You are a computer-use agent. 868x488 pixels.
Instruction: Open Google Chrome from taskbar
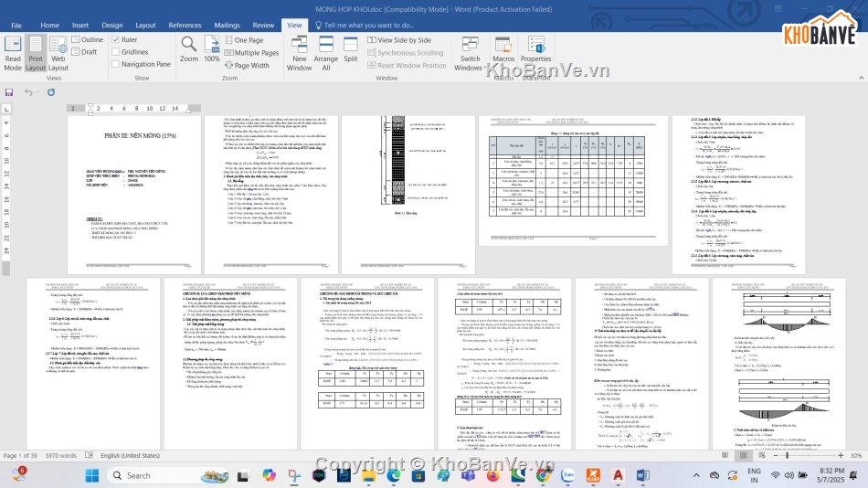[x=543, y=475]
